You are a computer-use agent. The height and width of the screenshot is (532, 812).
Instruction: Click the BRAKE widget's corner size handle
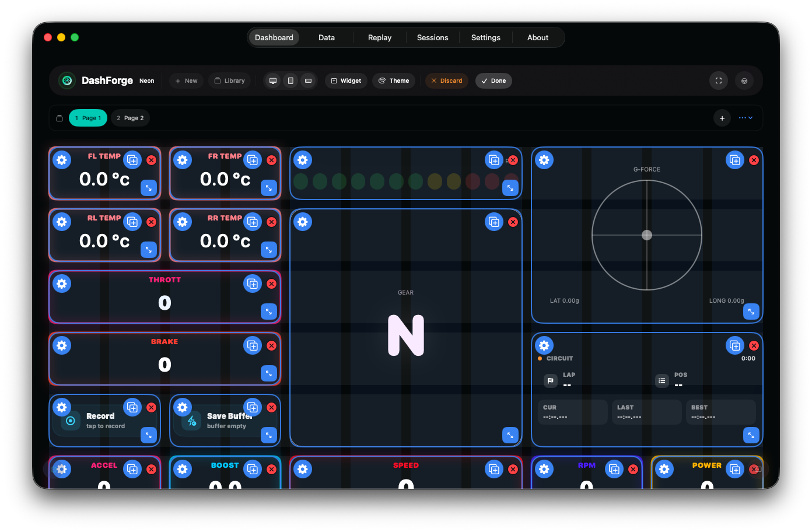tap(269, 373)
